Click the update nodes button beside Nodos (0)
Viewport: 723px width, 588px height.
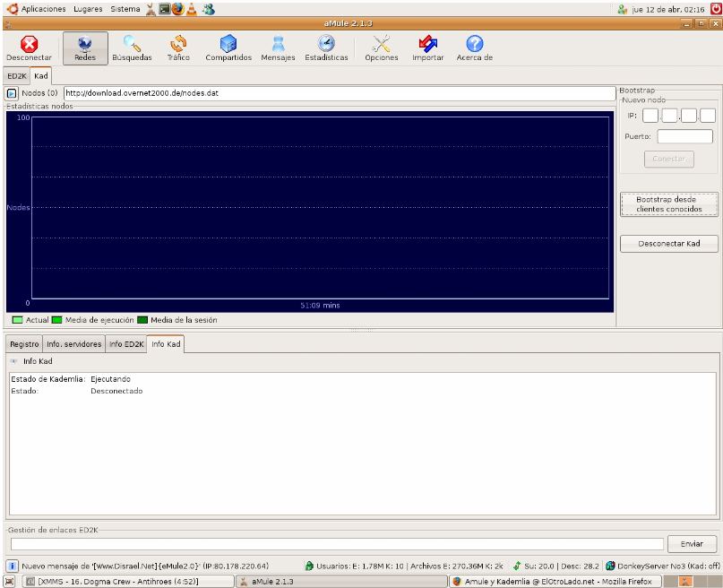pyautogui.click(x=12, y=93)
